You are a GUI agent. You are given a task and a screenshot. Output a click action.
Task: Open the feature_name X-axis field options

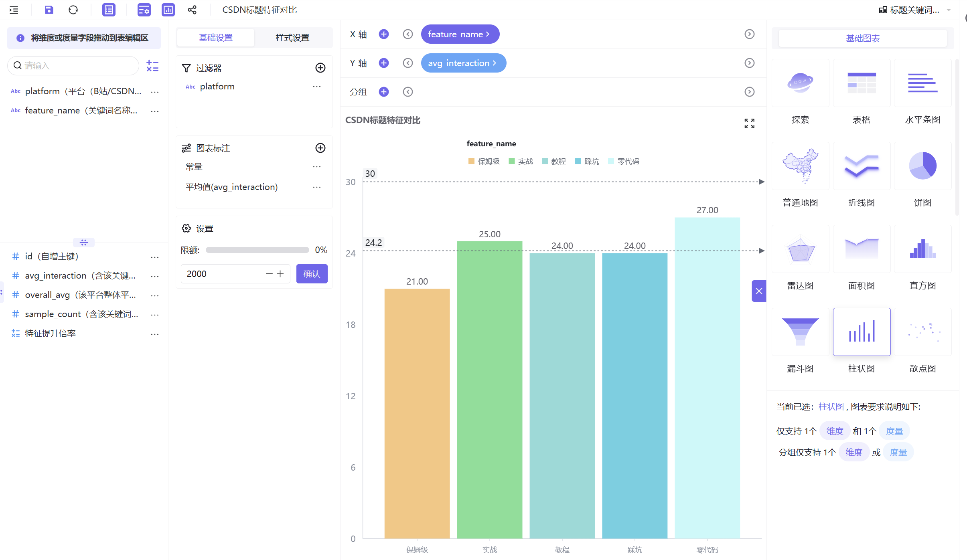click(460, 34)
